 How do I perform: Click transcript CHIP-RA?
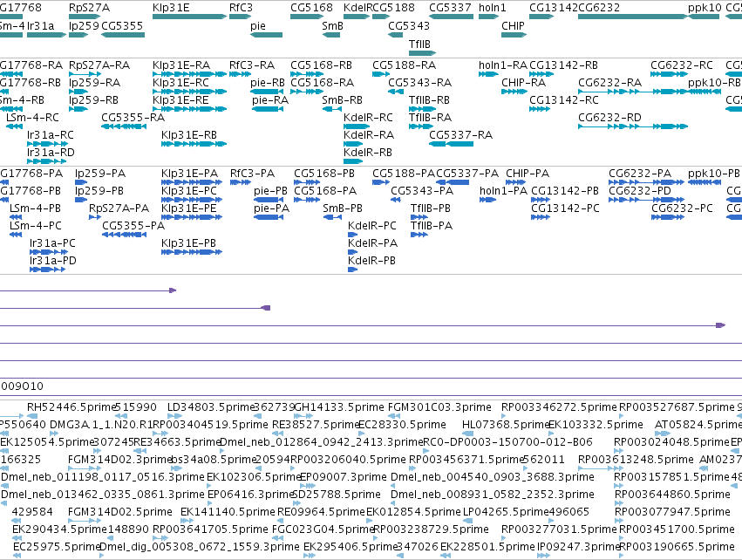pyautogui.click(x=514, y=92)
